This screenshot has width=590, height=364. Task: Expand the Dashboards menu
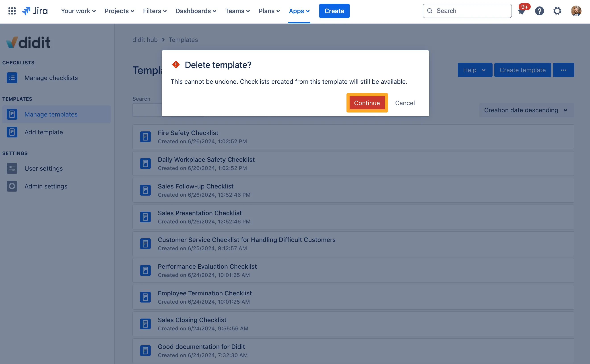[196, 11]
